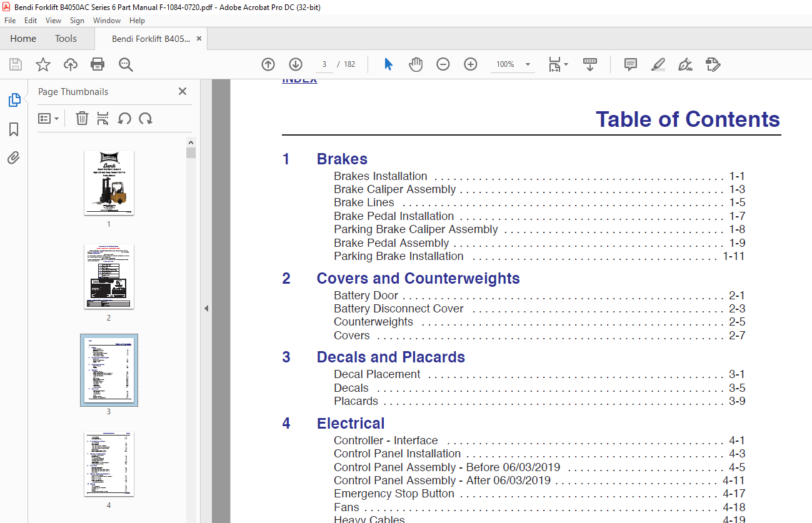Go to previous page arrow
812x523 pixels.
(268, 64)
